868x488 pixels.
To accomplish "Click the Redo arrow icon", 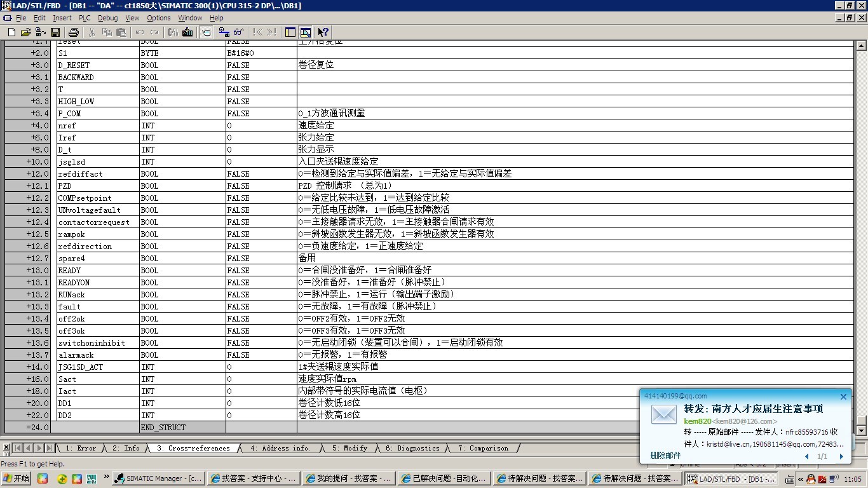I will point(154,32).
